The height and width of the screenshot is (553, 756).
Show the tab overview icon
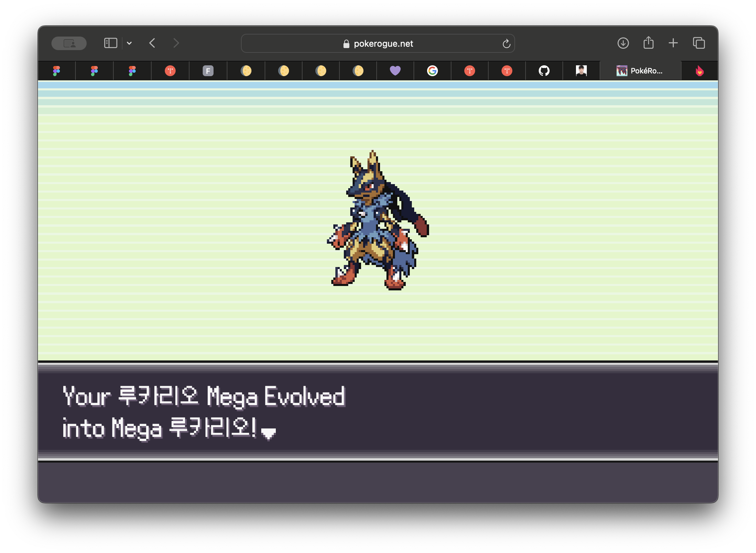(699, 43)
